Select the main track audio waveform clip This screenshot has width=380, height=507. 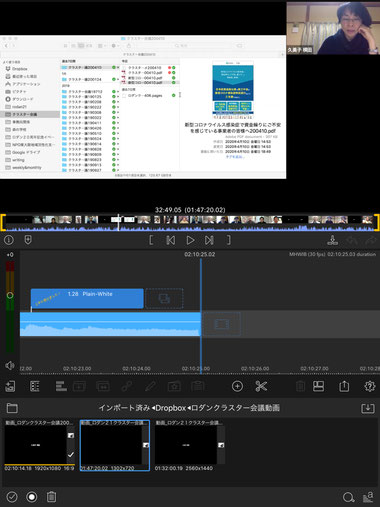tap(110, 324)
